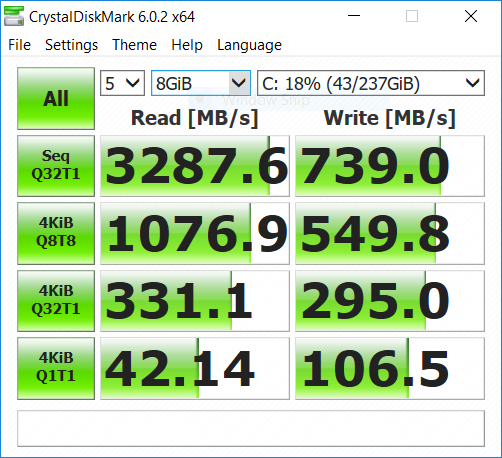The image size is (502, 458).
Task: Start the 4KiB Q8T8 test
Action: pyautogui.click(x=56, y=233)
